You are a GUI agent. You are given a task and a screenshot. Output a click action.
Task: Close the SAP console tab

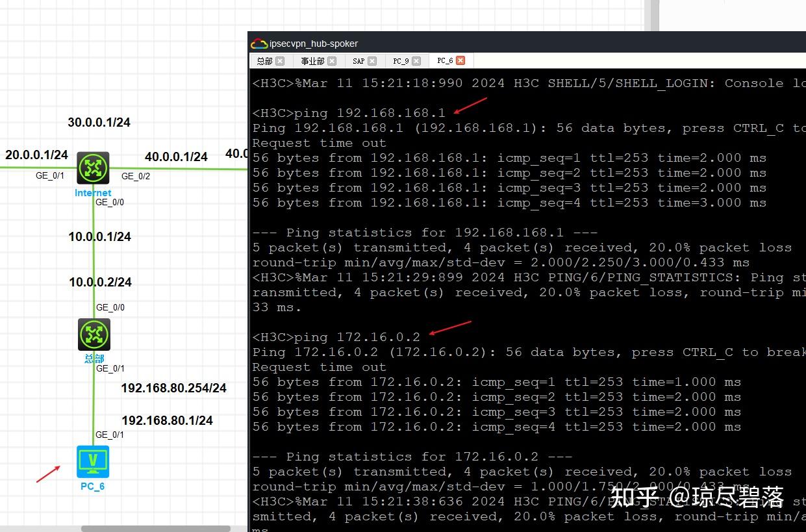(372, 60)
